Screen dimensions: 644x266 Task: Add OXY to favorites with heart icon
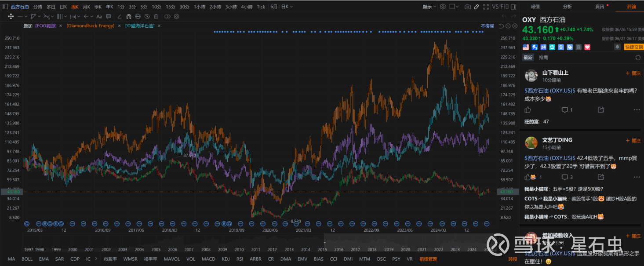tap(587, 47)
